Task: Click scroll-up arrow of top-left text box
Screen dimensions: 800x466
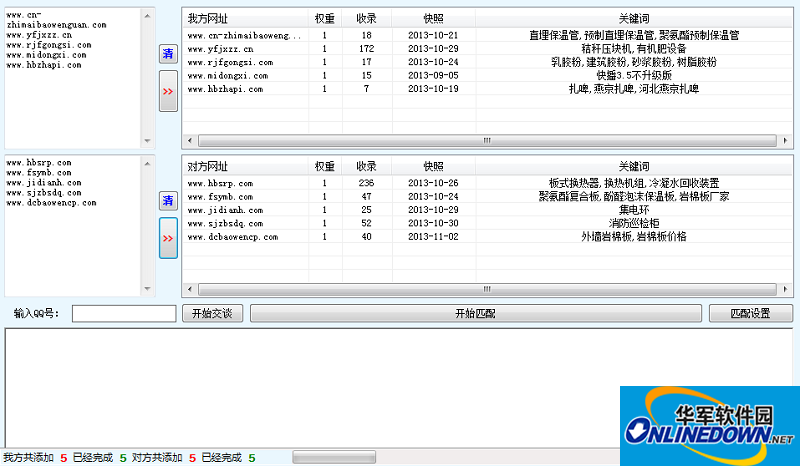Action: [147, 16]
